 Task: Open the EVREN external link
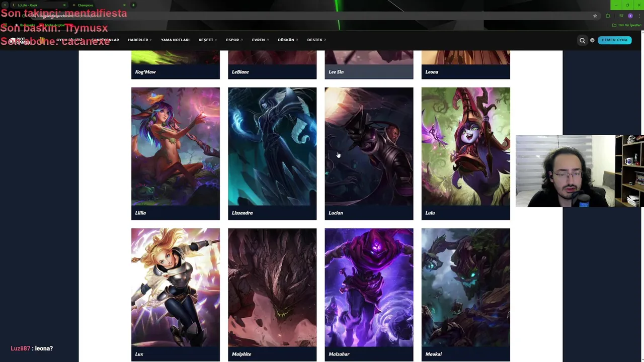(x=260, y=40)
